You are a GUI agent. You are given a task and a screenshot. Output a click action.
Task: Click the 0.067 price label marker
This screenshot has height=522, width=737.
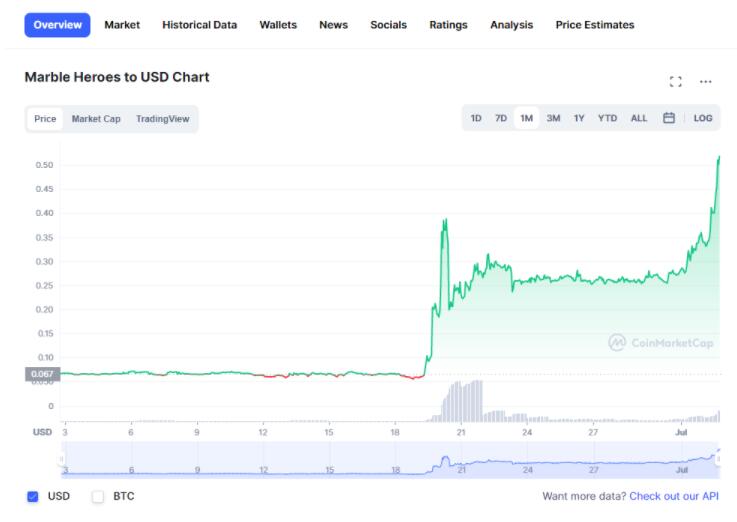pos(44,374)
